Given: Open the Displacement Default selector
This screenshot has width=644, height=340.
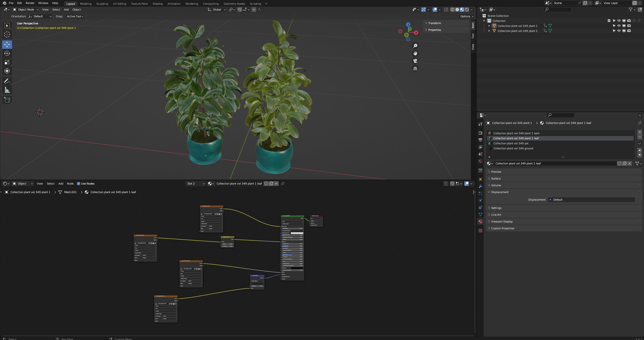Looking at the screenshot, I should click(592, 200).
